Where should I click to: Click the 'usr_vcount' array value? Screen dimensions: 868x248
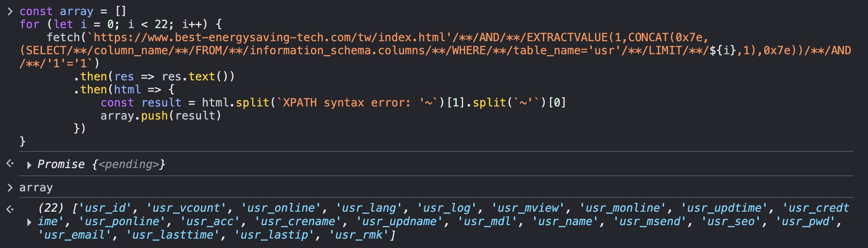186,208
